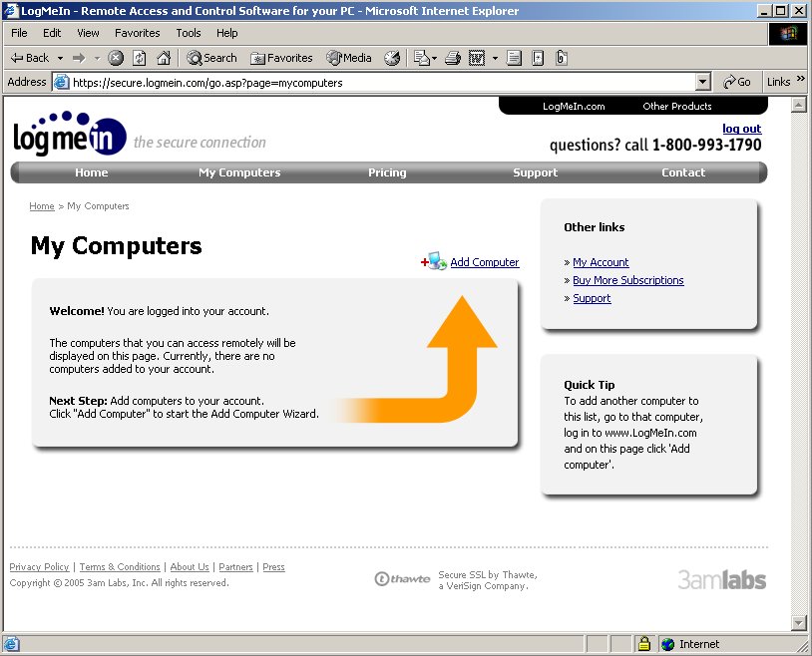Viewport: 812px width, 656px height.
Task: Open the Help menu
Action: 226,33
